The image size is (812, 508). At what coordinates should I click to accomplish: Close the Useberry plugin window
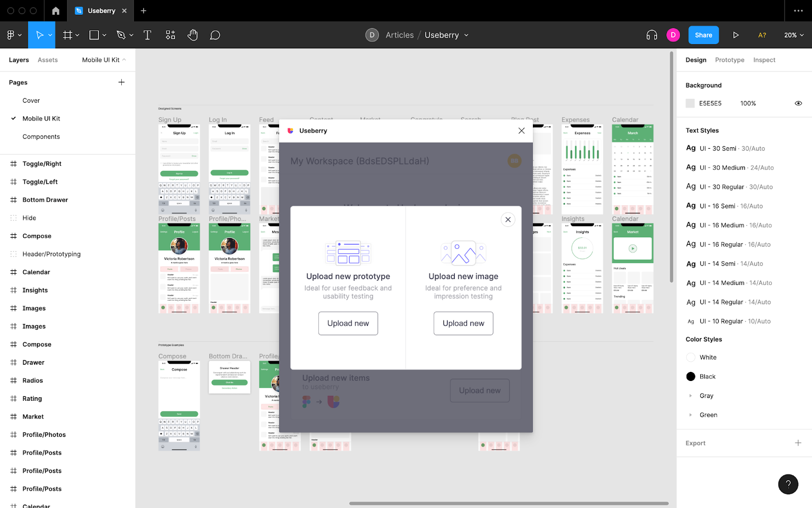(521, 131)
